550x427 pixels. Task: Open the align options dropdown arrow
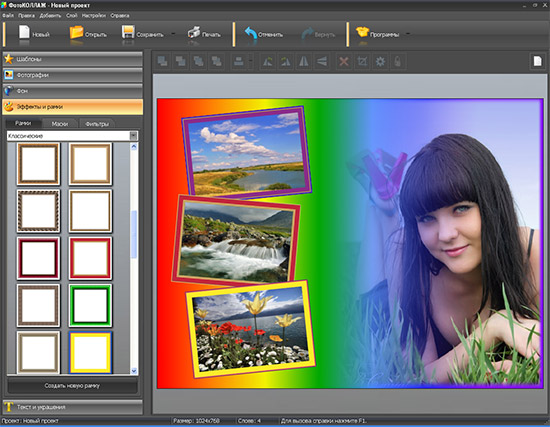click(250, 61)
